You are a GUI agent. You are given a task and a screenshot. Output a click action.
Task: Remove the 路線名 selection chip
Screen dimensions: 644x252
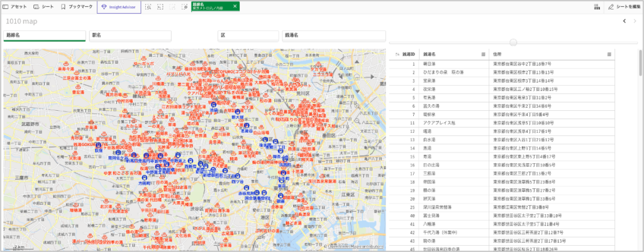pyautogui.click(x=235, y=6)
